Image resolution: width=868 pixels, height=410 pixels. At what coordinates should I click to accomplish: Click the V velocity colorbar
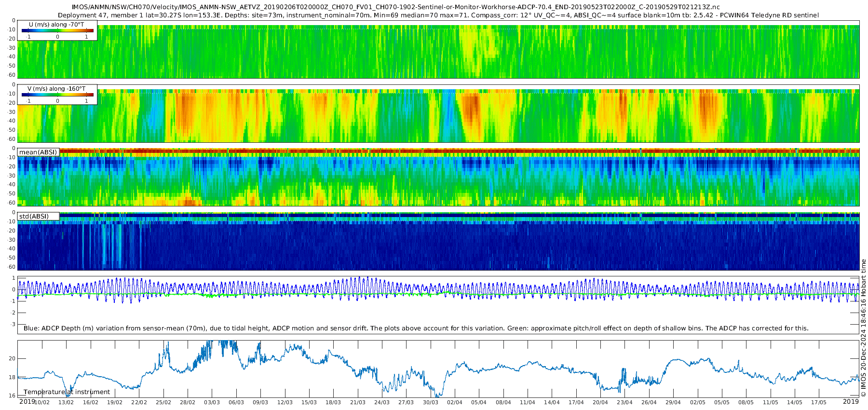click(x=57, y=95)
